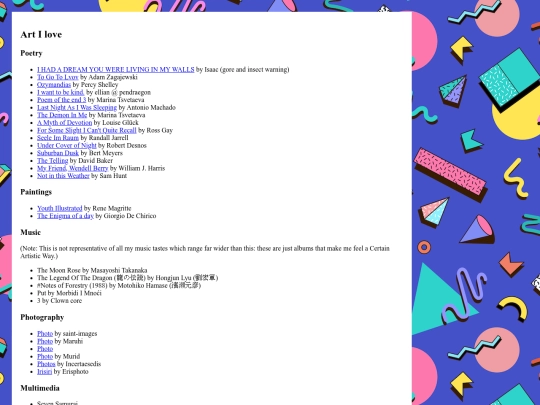Click the Irisiri link by Erisphoto
Screen dimensions: 540x405
pyautogui.click(x=44, y=372)
